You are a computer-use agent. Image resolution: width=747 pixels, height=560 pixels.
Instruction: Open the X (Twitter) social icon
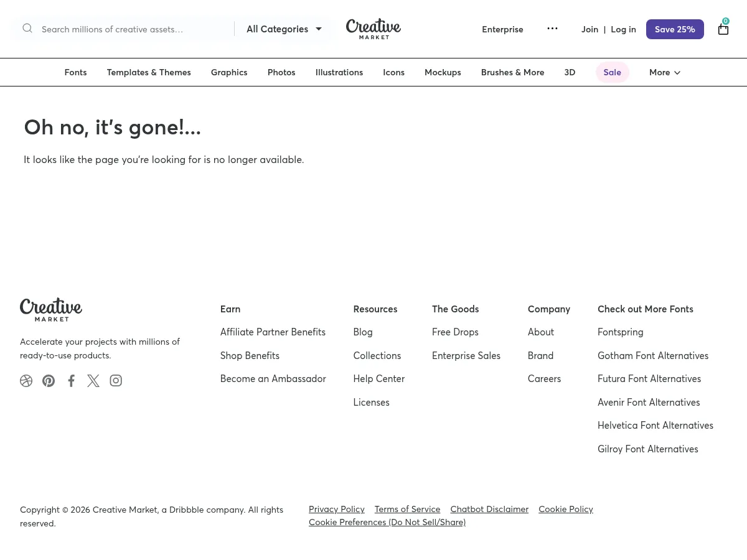click(x=93, y=380)
